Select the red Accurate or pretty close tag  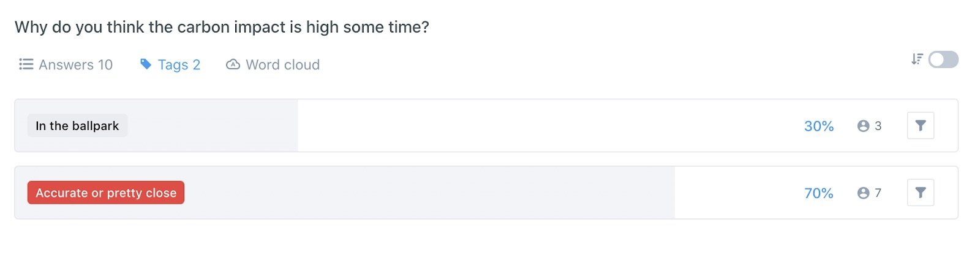pos(106,193)
